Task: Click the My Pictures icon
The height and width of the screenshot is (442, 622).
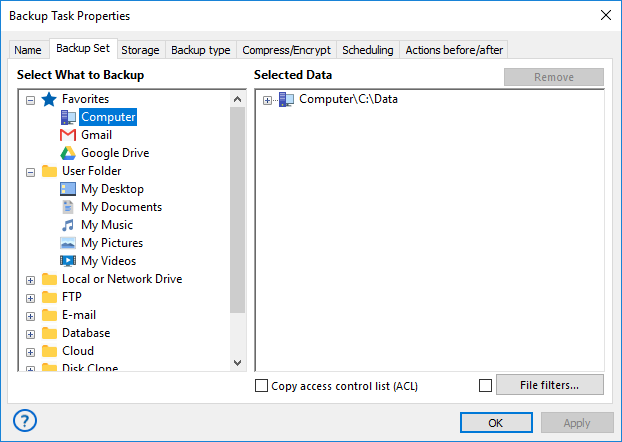Action: [x=68, y=243]
